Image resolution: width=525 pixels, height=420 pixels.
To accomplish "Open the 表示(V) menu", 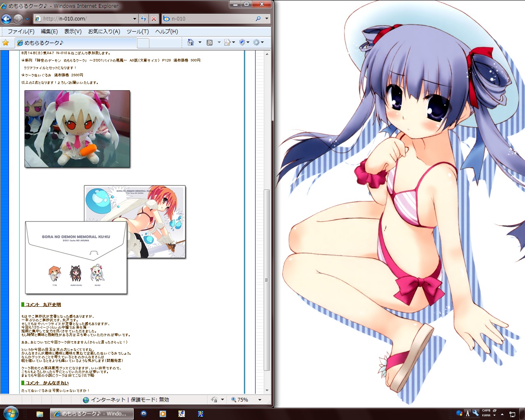I will (x=73, y=31).
